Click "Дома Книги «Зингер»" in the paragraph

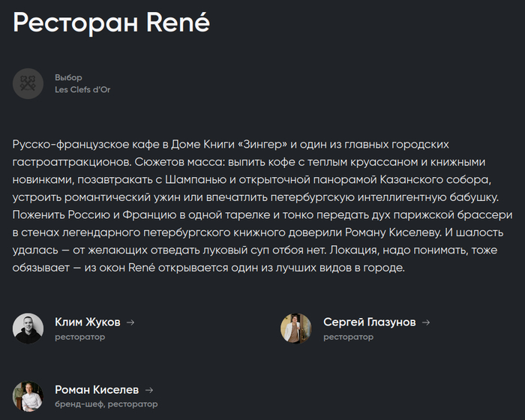[229, 144]
